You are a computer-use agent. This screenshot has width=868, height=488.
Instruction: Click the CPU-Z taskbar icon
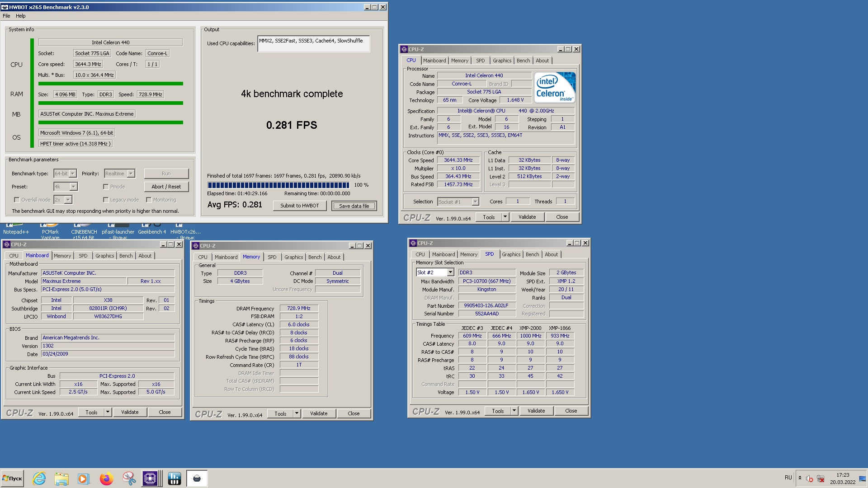[150, 479]
